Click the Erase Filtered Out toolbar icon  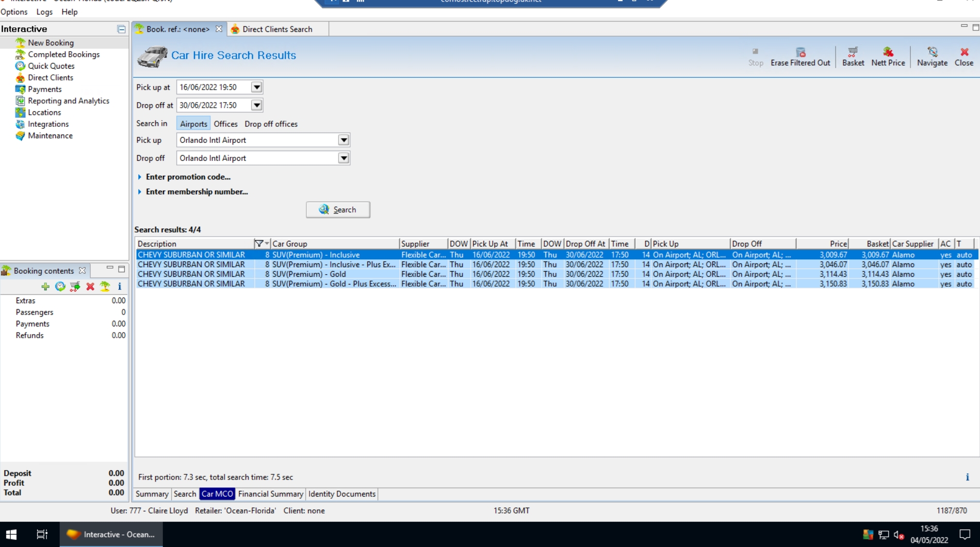pyautogui.click(x=800, y=57)
